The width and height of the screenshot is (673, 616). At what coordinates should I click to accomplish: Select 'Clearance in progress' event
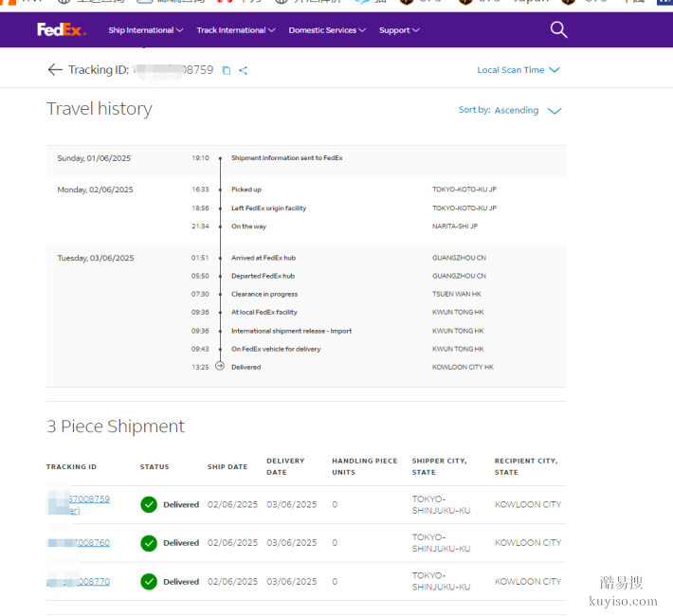pos(264,294)
